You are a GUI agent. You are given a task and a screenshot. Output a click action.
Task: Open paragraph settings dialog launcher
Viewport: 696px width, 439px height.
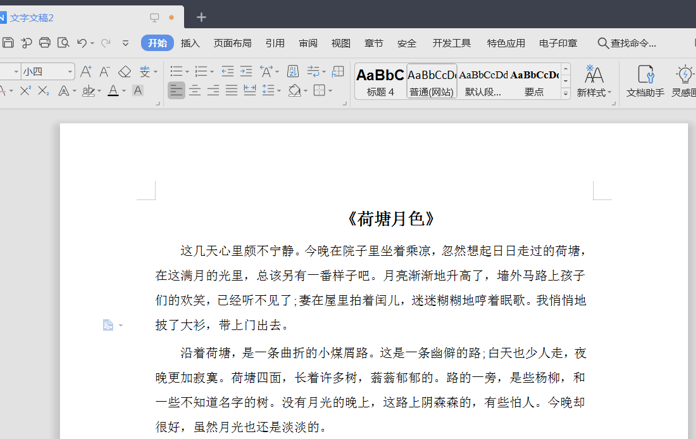pos(344,103)
